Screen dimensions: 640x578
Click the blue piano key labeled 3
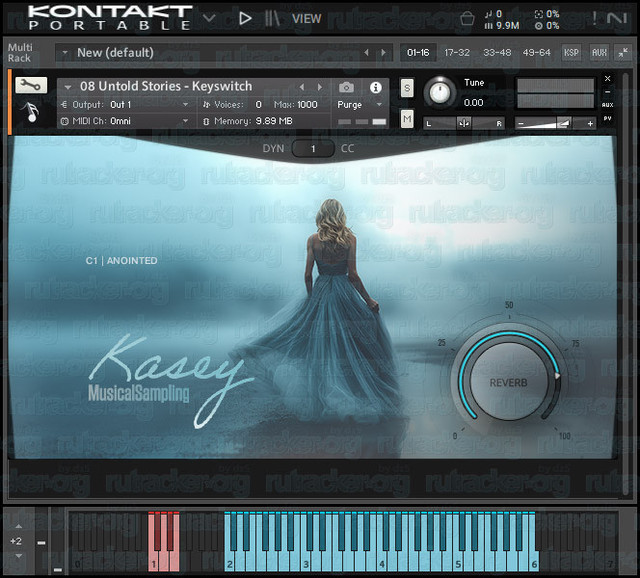point(306,563)
